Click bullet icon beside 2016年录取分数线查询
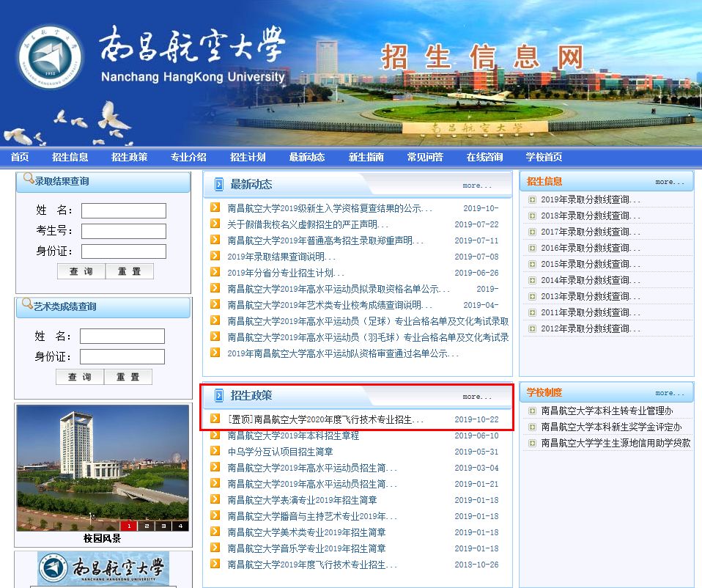The width and height of the screenshot is (702, 588). point(532,248)
